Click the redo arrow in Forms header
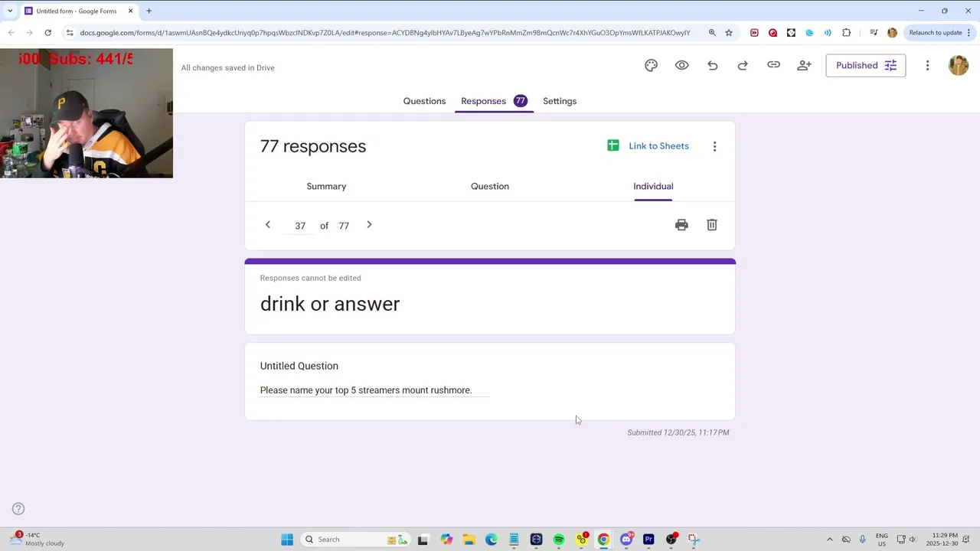Viewport: 980px width, 551px height. (743, 66)
